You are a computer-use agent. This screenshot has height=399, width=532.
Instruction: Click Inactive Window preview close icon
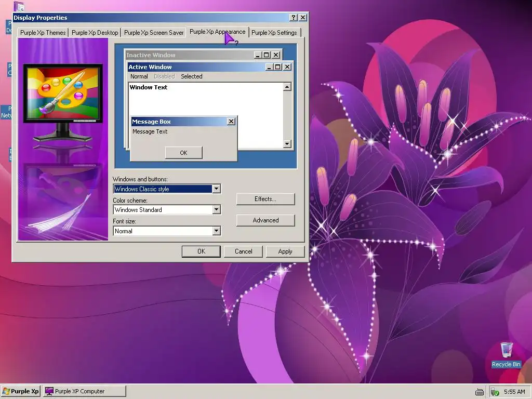tap(276, 55)
